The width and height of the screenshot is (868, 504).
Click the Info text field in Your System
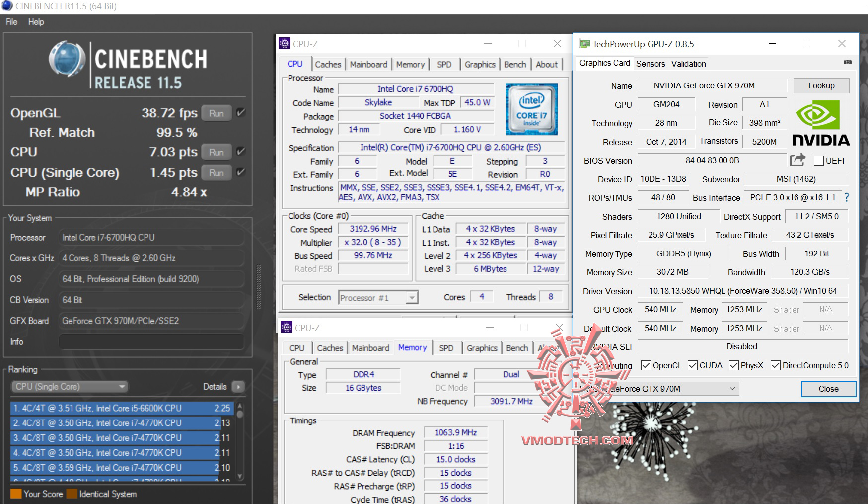click(151, 341)
